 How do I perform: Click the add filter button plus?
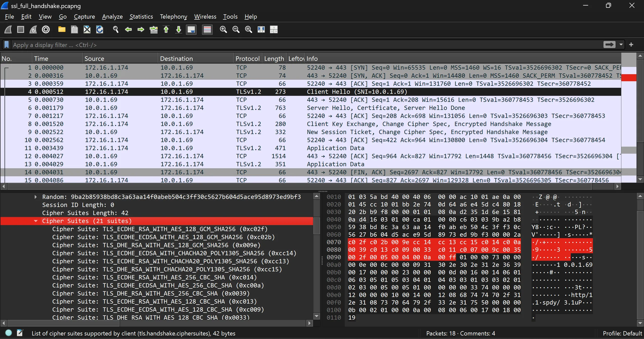tap(631, 45)
